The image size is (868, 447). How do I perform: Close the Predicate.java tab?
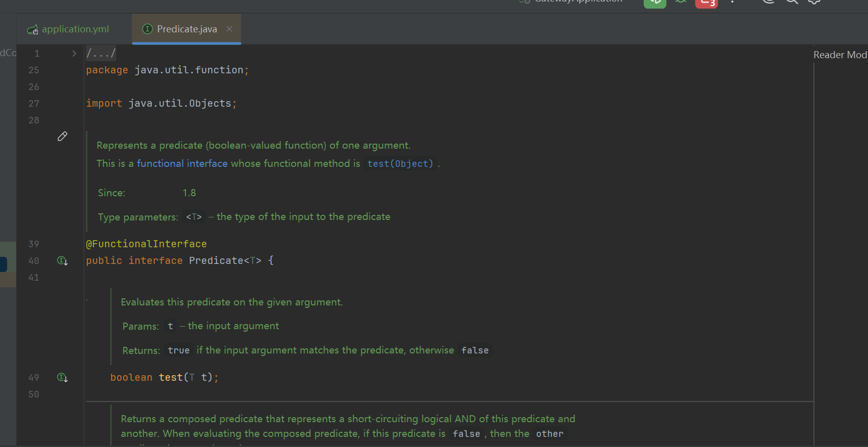coord(229,29)
